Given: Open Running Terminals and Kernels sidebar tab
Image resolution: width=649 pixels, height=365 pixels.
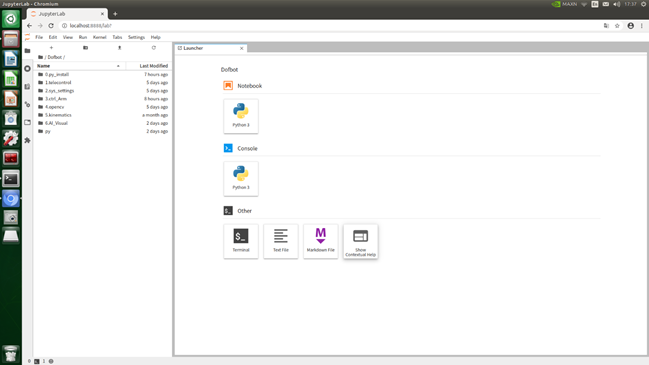Looking at the screenshot, I should 27,69.
